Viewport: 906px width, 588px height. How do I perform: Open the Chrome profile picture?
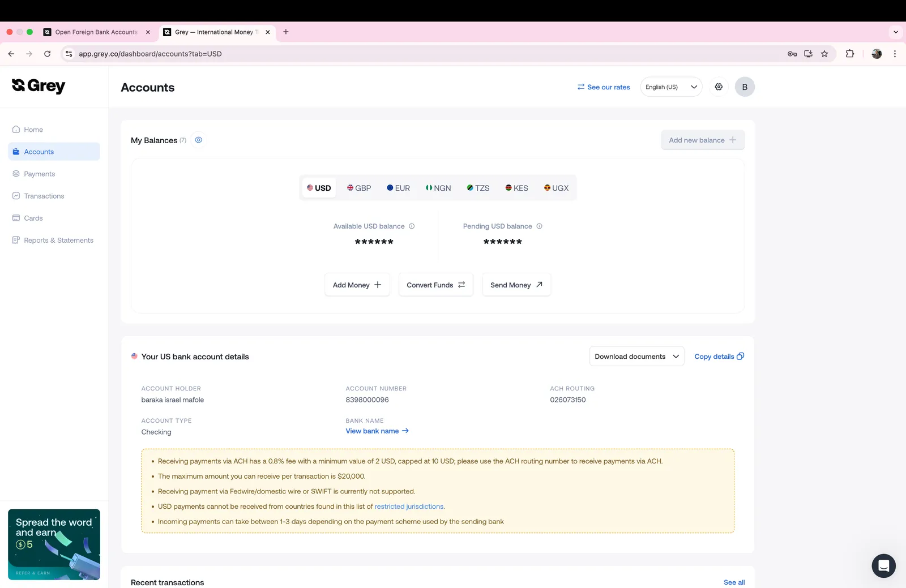(877, 54)
